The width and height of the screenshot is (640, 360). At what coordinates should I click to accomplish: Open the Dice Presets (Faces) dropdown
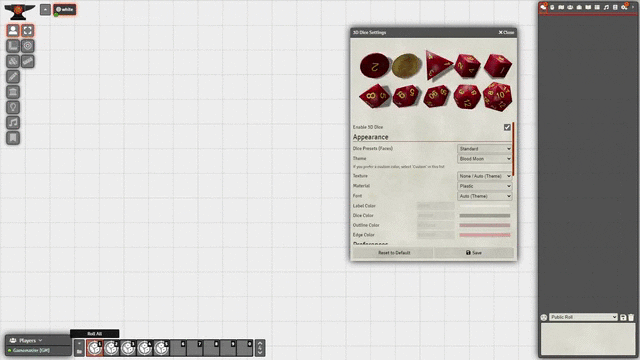point(484,149)
